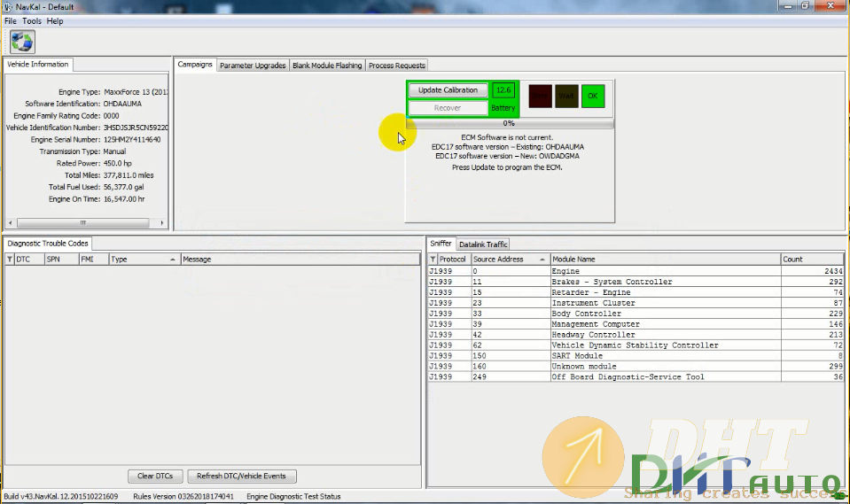Click Engine Diagnostic Test Status in status bar

click(x=293, y=496)
